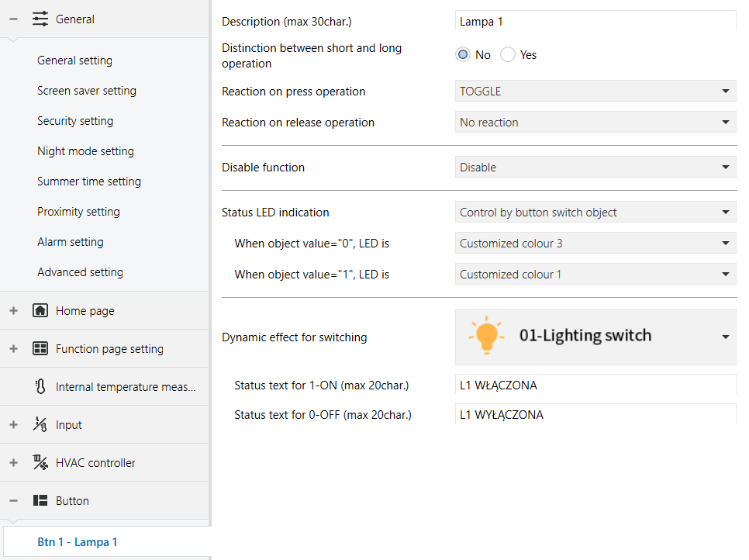Open the Screen saver setting page

click(x=87, y=91)
